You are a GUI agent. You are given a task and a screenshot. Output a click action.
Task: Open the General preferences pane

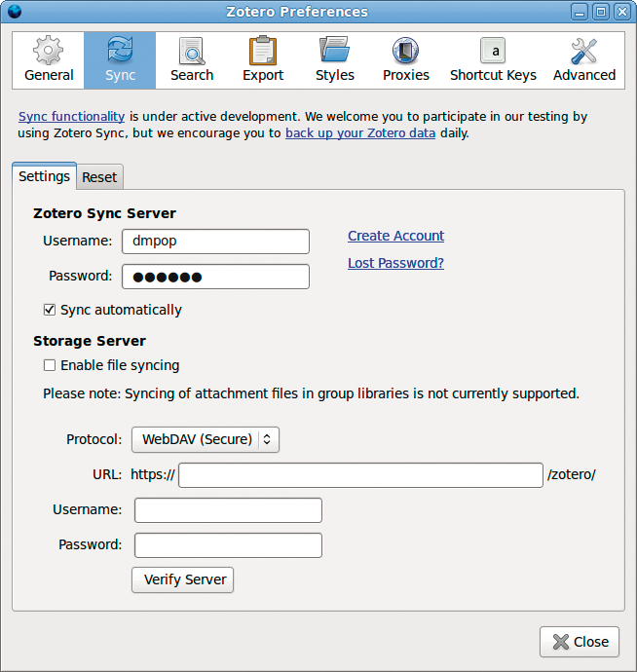tap(49, 60)
